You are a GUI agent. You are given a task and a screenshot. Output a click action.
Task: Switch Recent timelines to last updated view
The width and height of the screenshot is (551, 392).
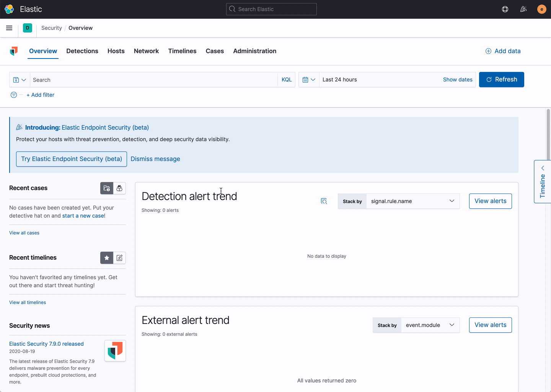tap(119, 258)
